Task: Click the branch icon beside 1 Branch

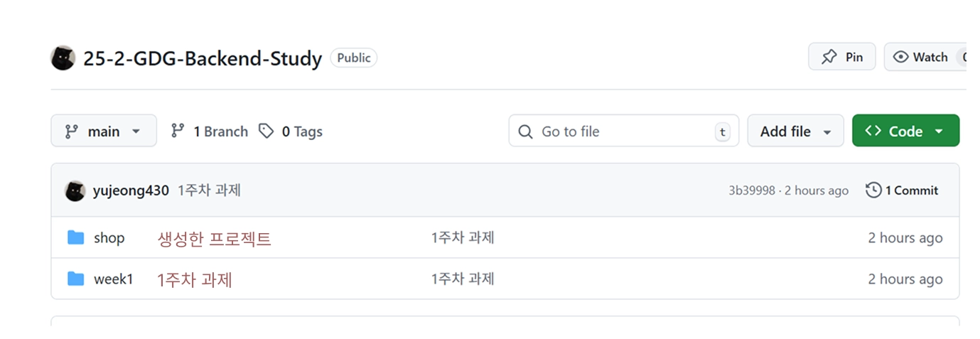Action: (x=178, y=131)
